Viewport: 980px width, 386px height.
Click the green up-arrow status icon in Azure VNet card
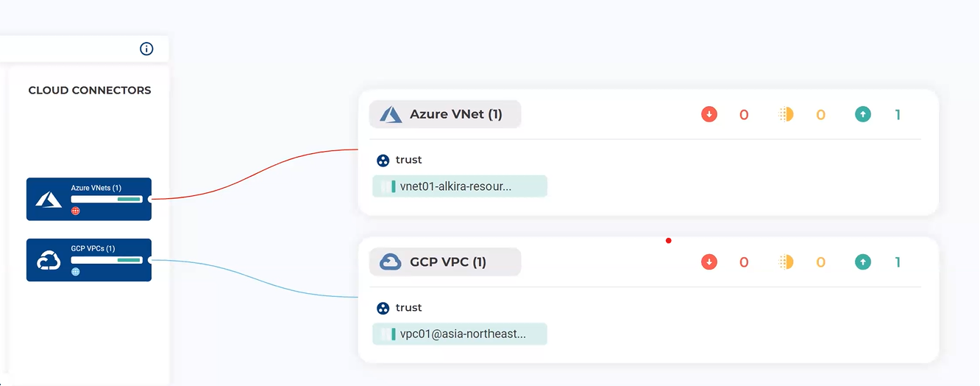[863, 114]
